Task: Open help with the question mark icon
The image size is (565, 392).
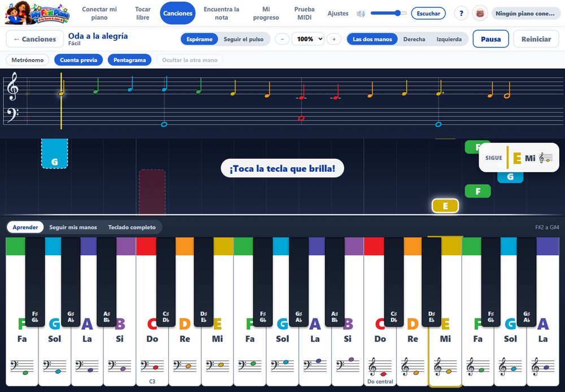Action: (461, 14)
